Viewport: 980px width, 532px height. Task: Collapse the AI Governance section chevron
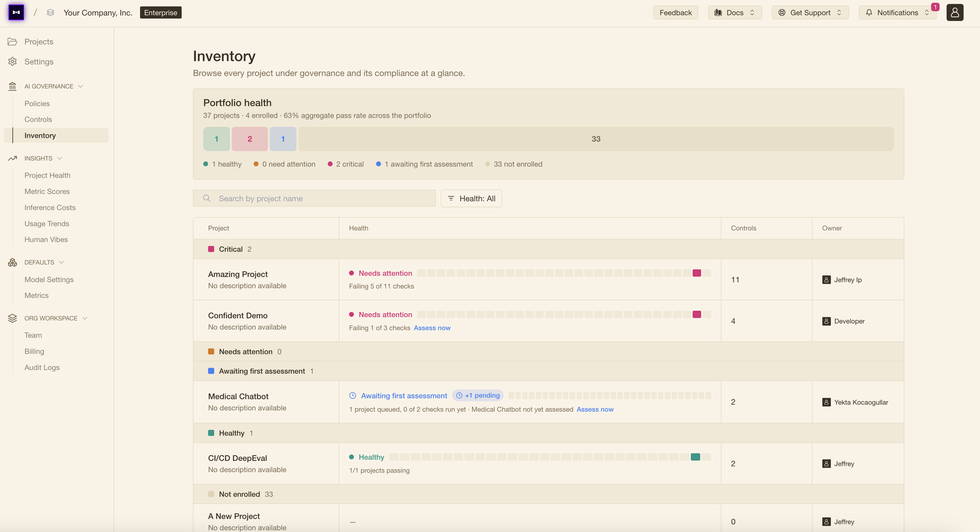pyautogui.click(x=80, y=86)
